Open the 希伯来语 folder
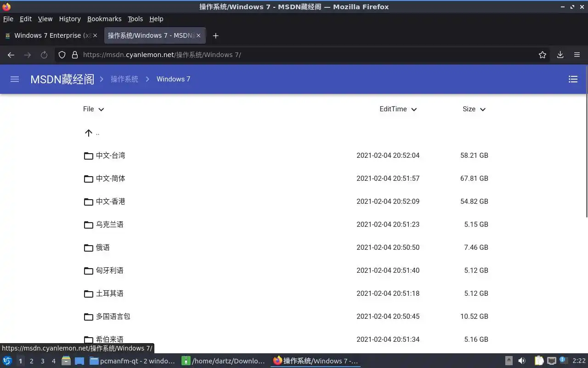The height and width of the screenshot is (368, 588). point(110,339)
